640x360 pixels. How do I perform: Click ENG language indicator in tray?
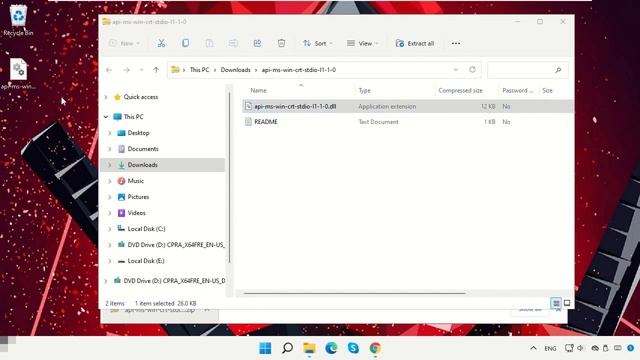pyautogui.click(x=550, y=349)
